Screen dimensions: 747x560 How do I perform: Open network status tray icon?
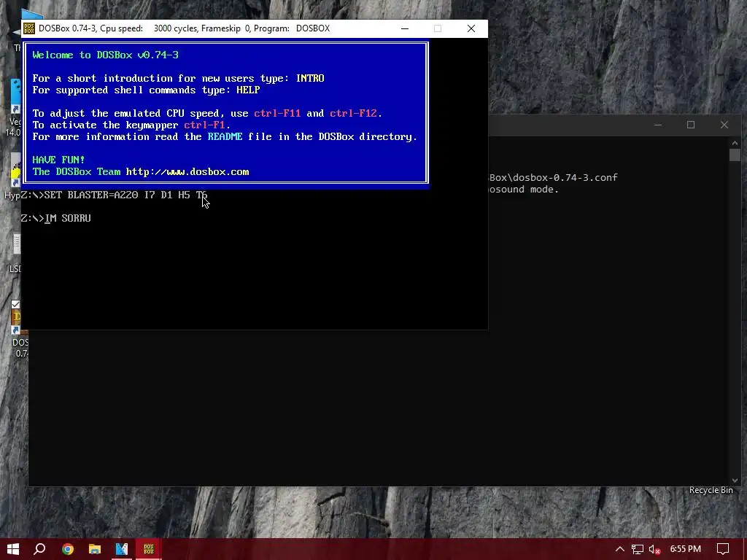[638, 550]
